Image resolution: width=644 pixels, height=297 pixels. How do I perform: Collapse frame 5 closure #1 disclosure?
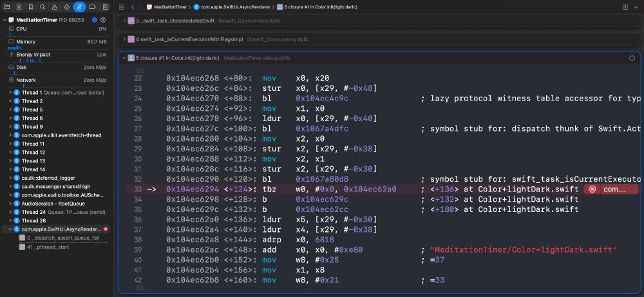124,58
